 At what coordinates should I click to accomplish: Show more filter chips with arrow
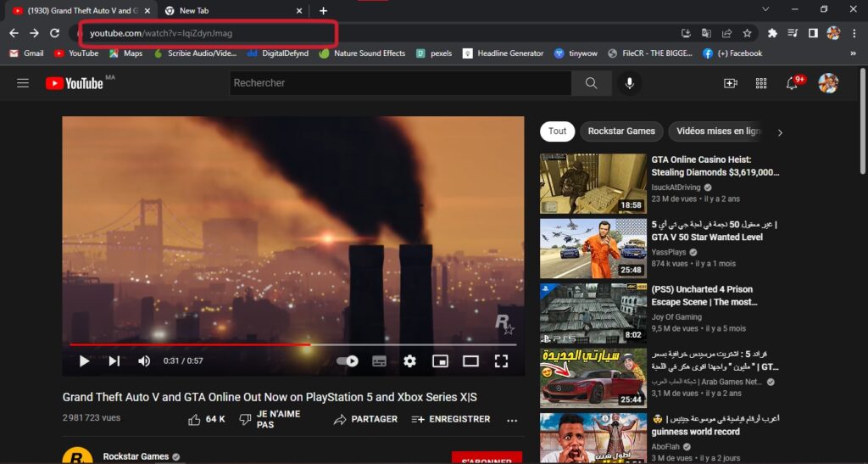click(780, 132)
